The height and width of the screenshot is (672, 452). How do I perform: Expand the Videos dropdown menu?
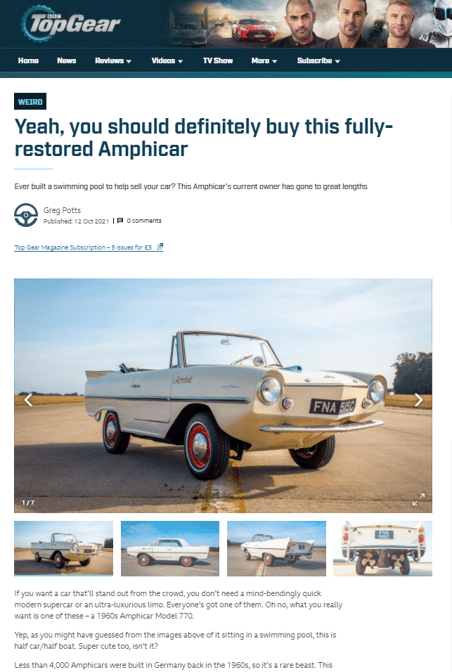167,61
